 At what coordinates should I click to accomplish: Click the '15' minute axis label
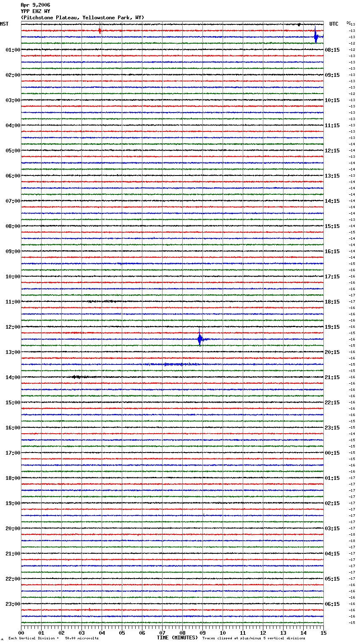(323, 633)
